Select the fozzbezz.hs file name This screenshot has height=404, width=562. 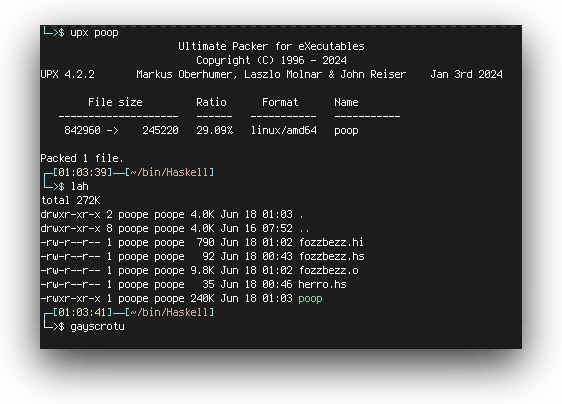(x=332, y=256)
